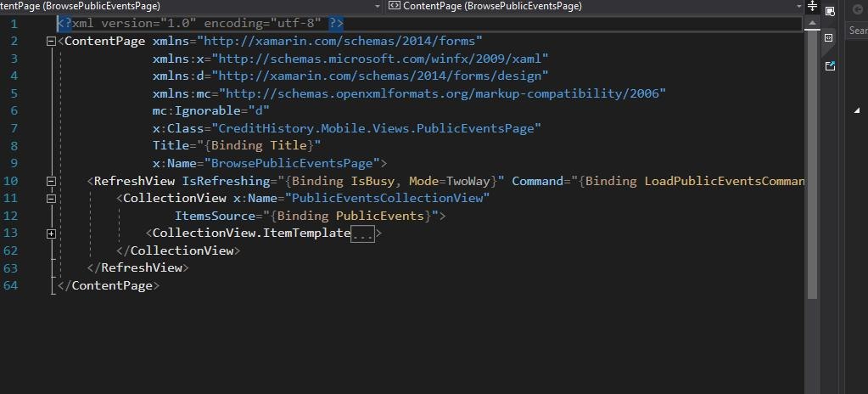Click the xml version declaration text
868x394 pixels.
[x=200, y=24]
